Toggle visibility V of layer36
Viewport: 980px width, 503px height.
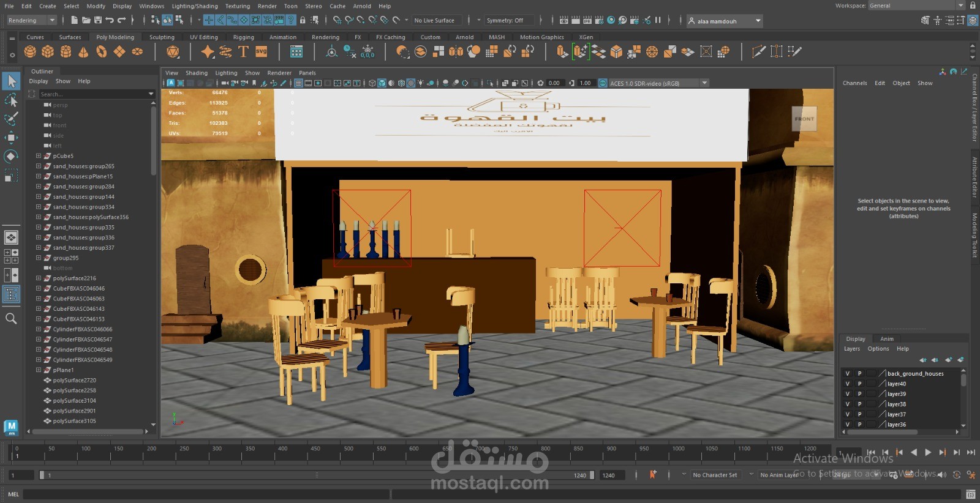[x=848, y=424]
